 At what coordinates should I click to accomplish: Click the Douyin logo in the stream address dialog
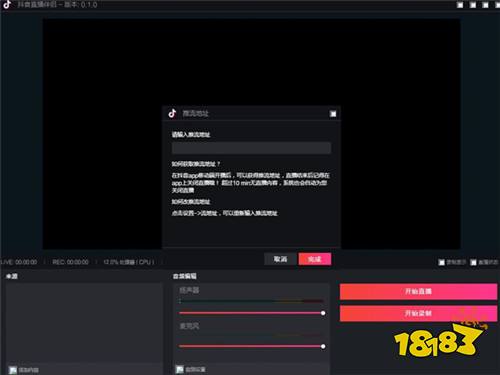172,113
